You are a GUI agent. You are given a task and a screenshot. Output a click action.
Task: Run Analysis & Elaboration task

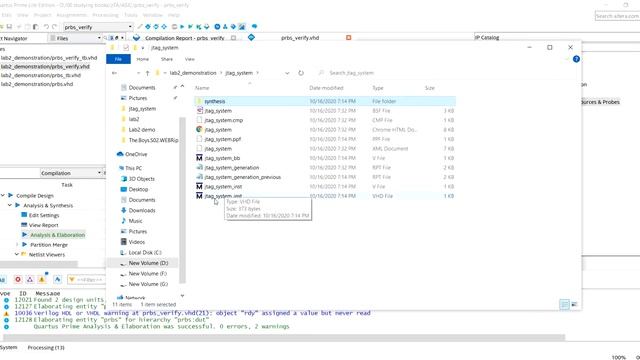58,235
